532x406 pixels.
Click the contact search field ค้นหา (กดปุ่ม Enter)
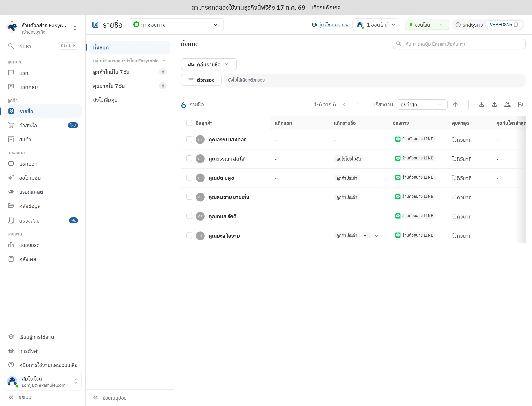pos(459,44)
